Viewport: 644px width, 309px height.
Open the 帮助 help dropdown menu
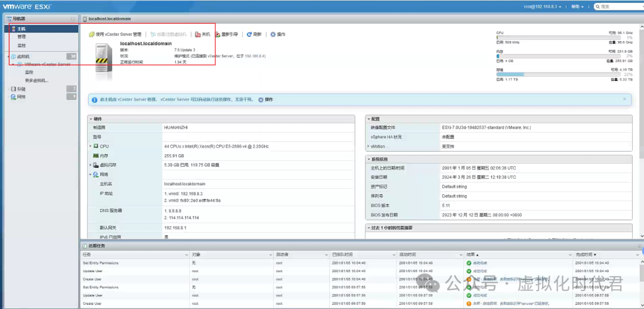pos(577,7)
